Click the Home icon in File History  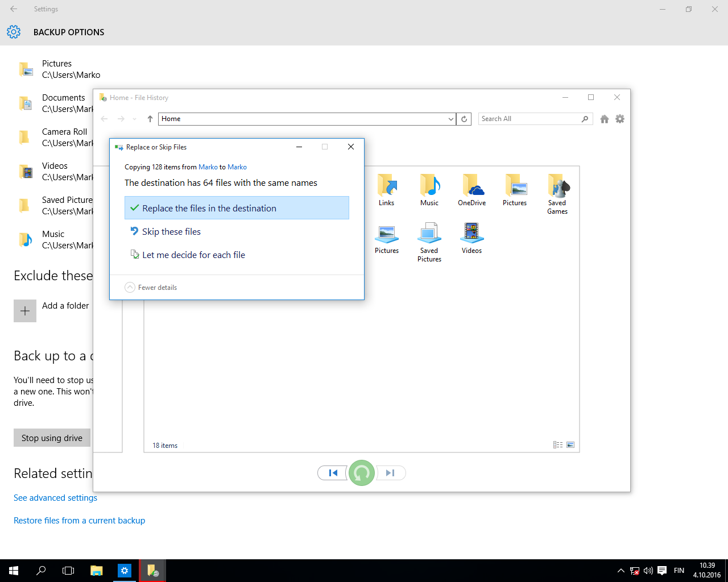(605, 119)
